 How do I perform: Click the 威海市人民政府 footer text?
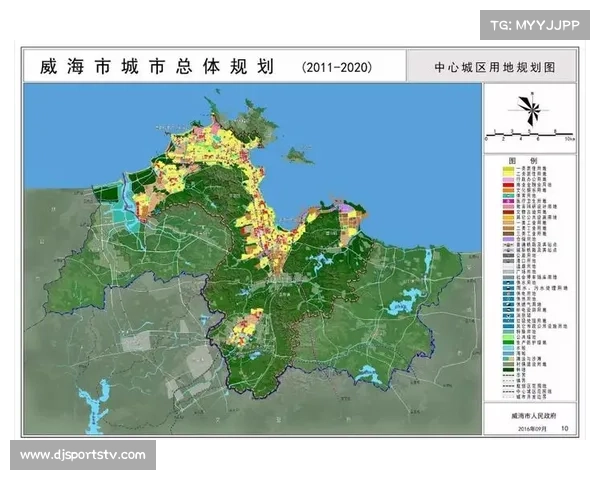tap(528, 412)
